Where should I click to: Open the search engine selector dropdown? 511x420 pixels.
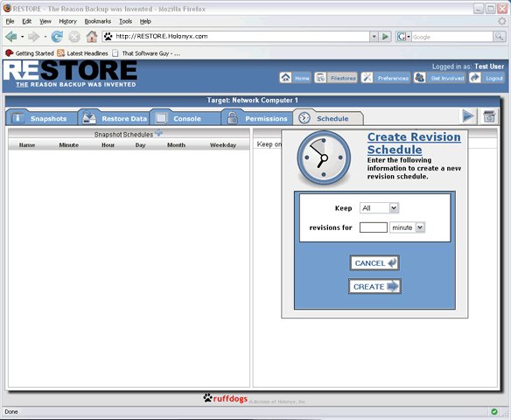tap(403, 37)
